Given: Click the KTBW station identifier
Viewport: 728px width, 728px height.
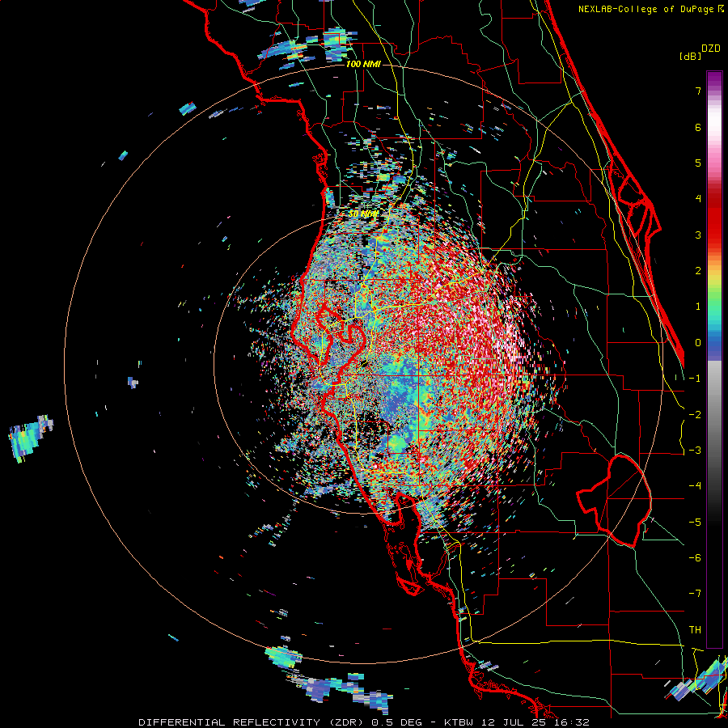Looking at the screenshot, I should [459, 722].
